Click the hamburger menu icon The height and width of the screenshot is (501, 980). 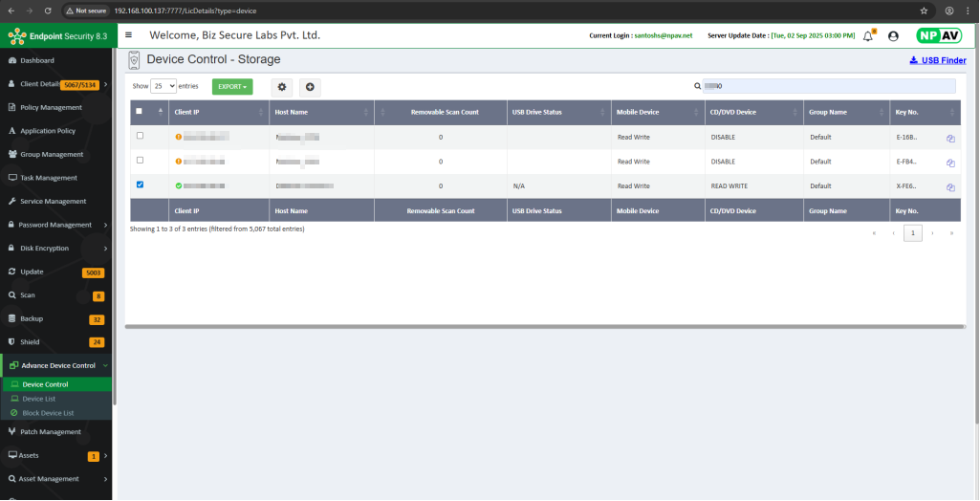(x=129, y=35)
